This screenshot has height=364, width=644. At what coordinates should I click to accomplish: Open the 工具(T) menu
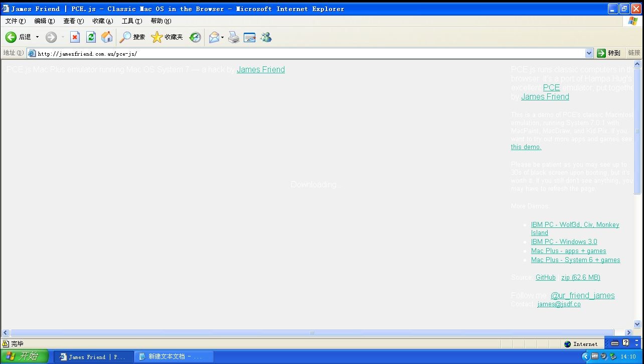pyautogui.click(x=131, y=21)
